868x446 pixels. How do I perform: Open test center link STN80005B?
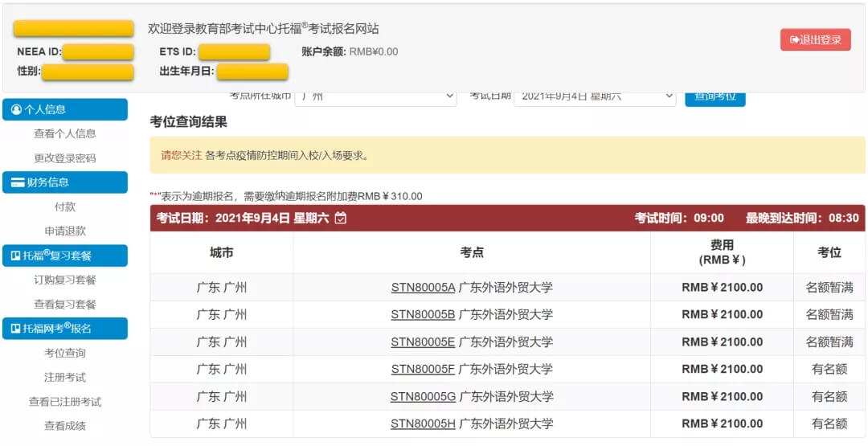point(423,314)
